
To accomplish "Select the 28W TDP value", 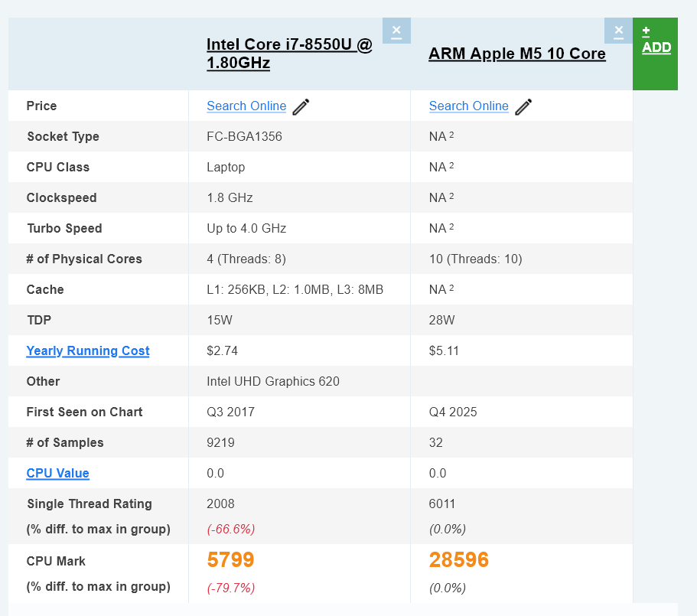I will coord(441,320).
